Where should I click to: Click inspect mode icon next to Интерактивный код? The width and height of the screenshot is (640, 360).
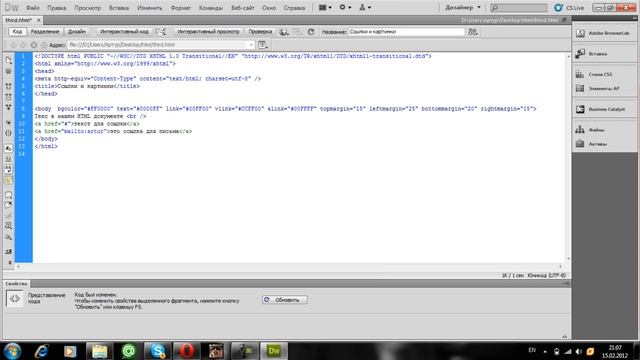161,31
